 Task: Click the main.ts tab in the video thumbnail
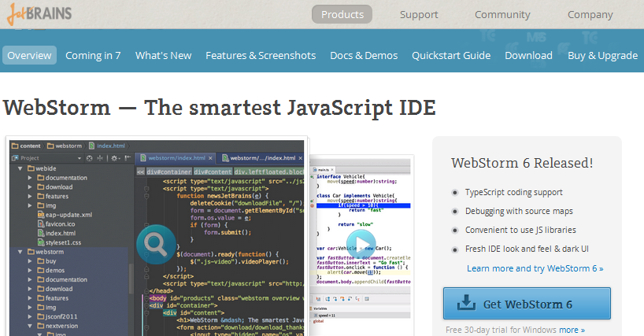point(324,169)
